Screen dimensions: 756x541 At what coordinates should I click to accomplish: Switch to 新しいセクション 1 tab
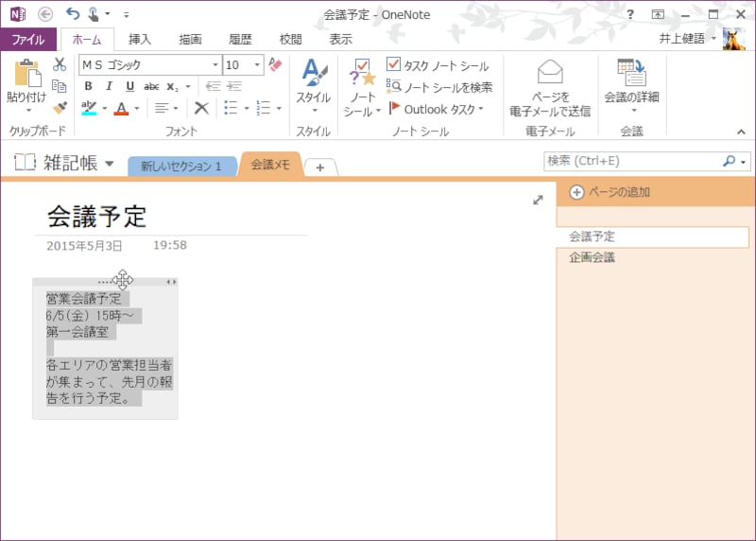pos(180,166)
